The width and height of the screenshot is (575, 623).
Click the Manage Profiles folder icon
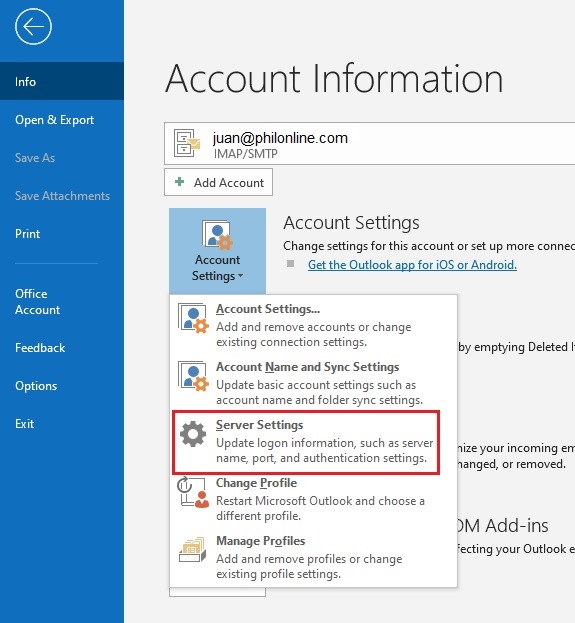click(x=193, y=550)
